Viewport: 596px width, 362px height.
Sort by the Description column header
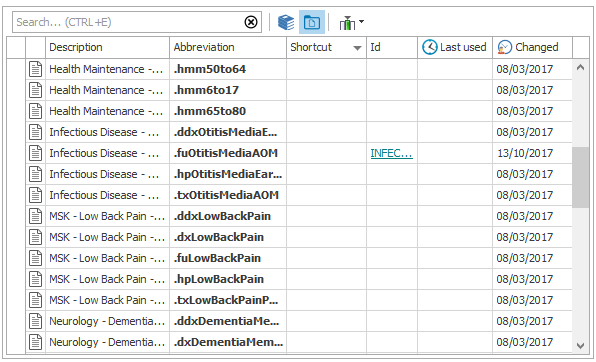coord(107,47)
